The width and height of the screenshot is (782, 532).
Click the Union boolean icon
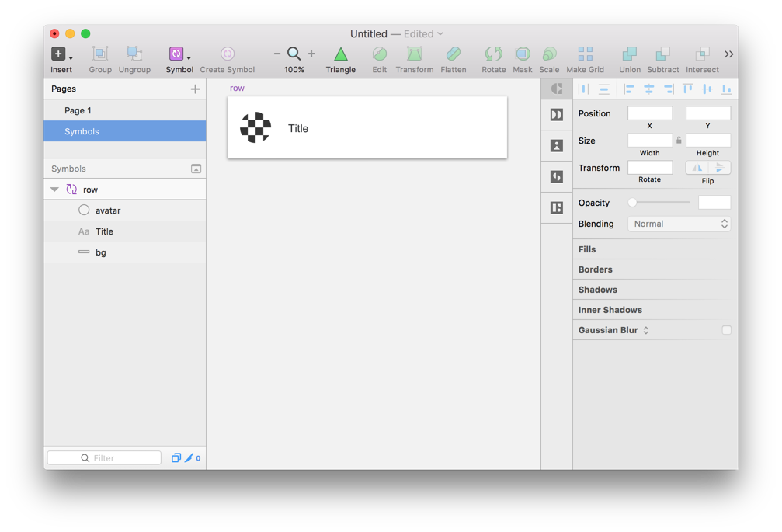(x=629, y=54)
